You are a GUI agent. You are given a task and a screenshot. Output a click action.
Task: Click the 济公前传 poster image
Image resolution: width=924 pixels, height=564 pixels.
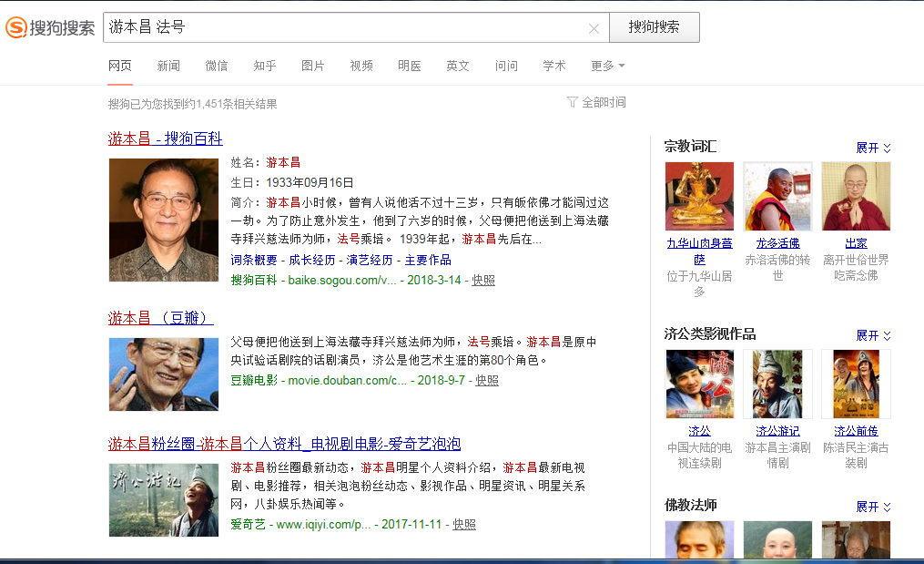pyautogui.click(x=857, y=385)
